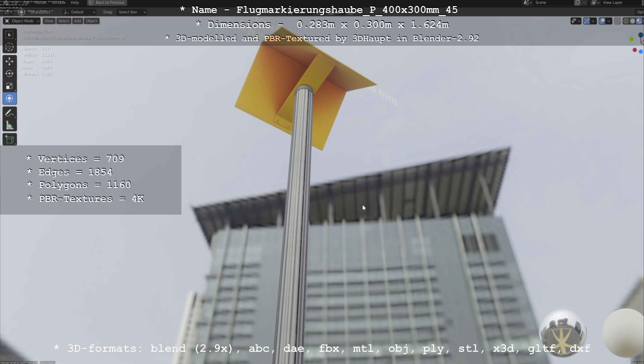
Task: Select the Cursor tool
Action: (9, 47)
